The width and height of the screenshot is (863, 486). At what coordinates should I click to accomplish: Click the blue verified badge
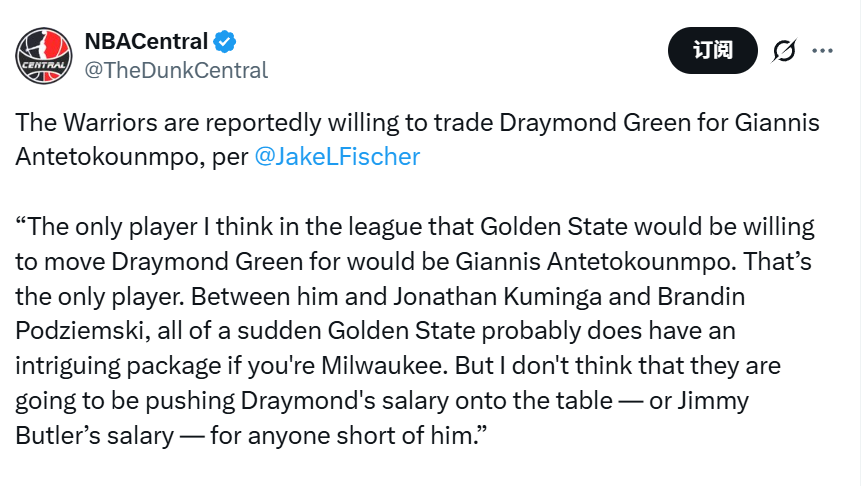[x=225, y=42]
